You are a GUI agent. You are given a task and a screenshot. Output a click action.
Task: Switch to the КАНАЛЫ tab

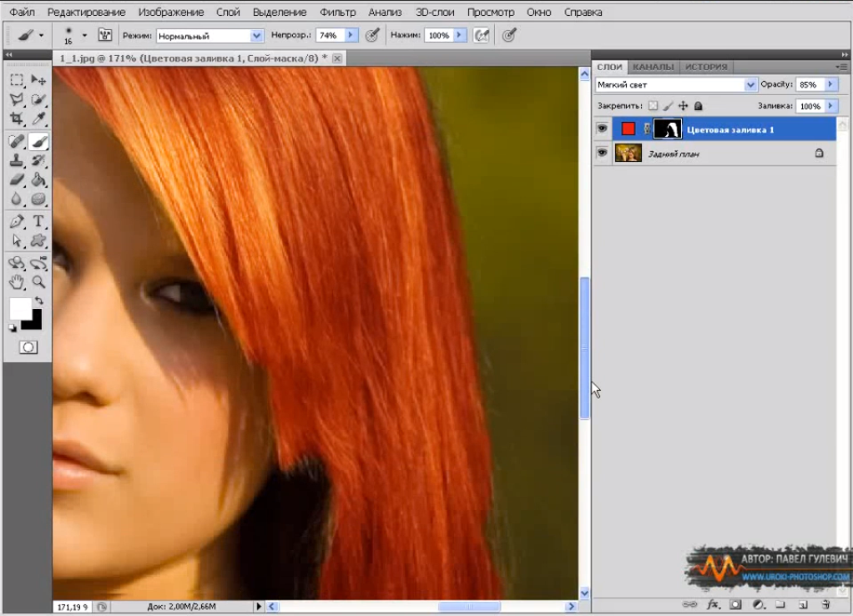pos(654,67)
